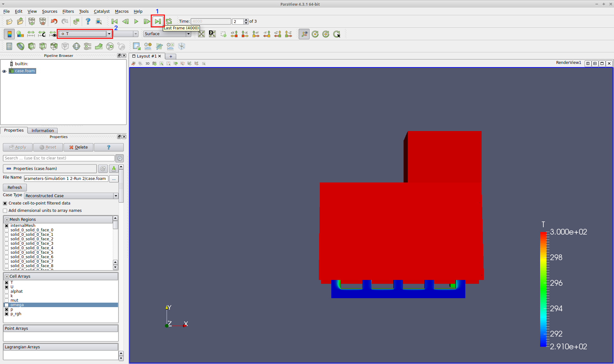
Task: Open the coloring array dropdown showing T
Action: point(85,34)
